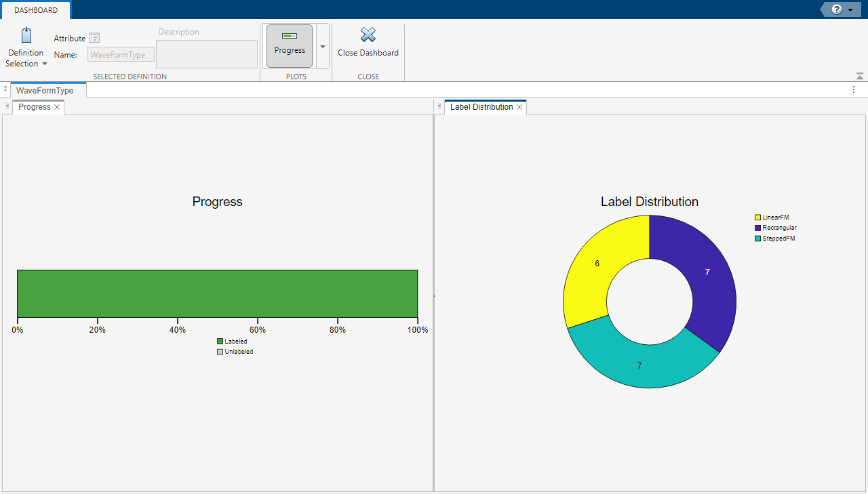The height and width of the screenshot is (494, 868).
Task: Click the WaveFormType Name field
Action: [121, 55]
